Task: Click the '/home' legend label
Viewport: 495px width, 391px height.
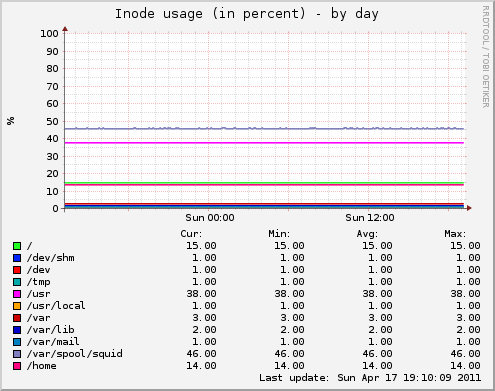Action: pyautogui.click(x=42, y=366)
